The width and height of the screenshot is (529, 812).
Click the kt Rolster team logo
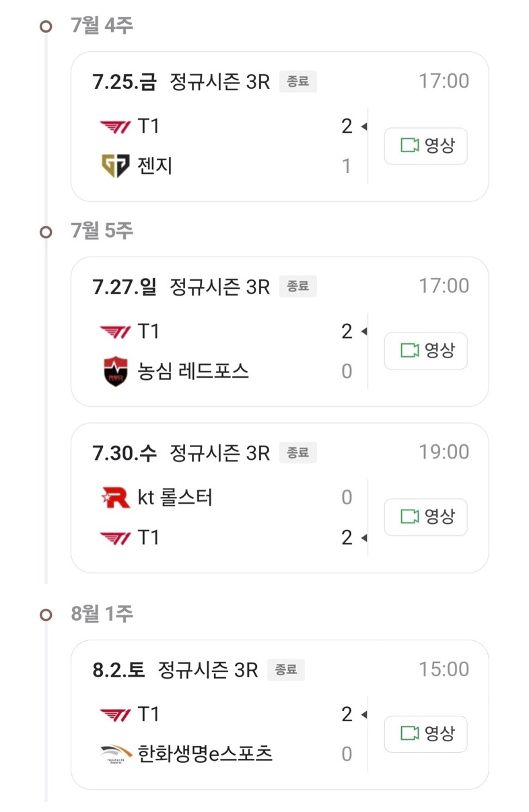(115, 498)
